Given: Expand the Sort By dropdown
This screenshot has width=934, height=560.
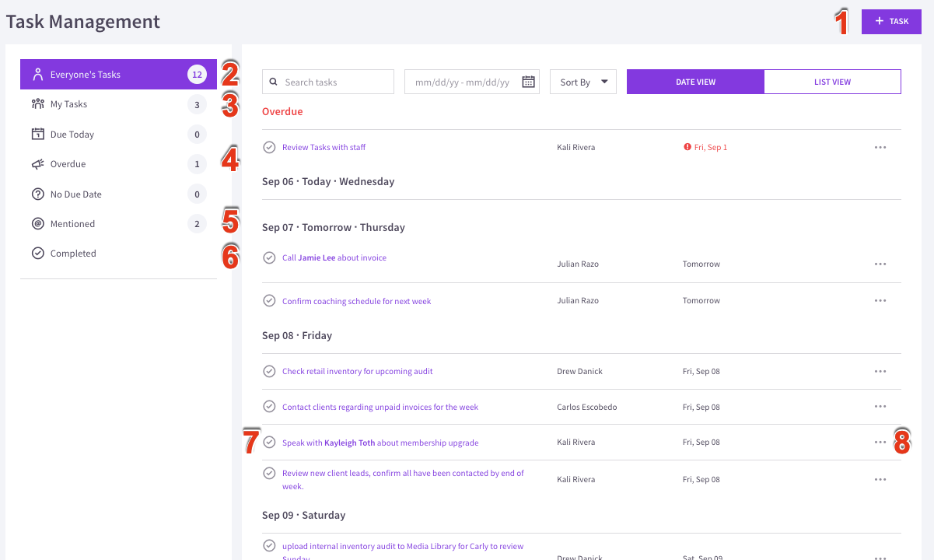Looking at the screenshot, I should click(x=583, y=82).
